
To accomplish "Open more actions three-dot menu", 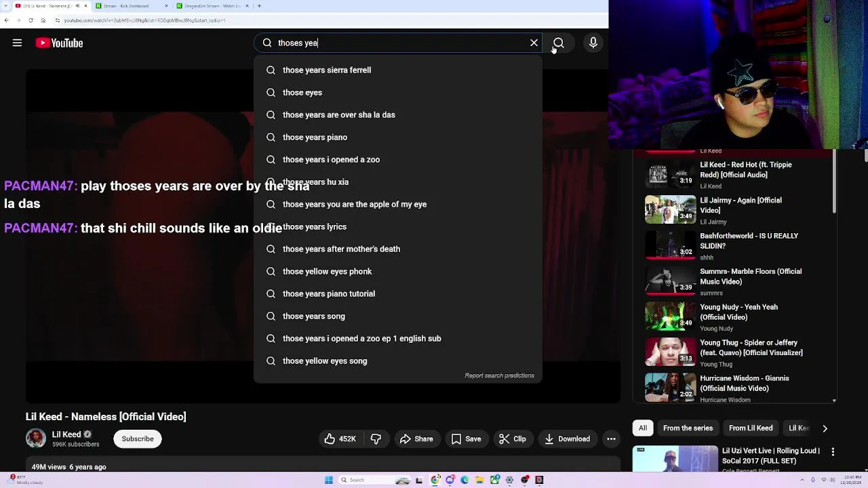I will tap(611, 439).
